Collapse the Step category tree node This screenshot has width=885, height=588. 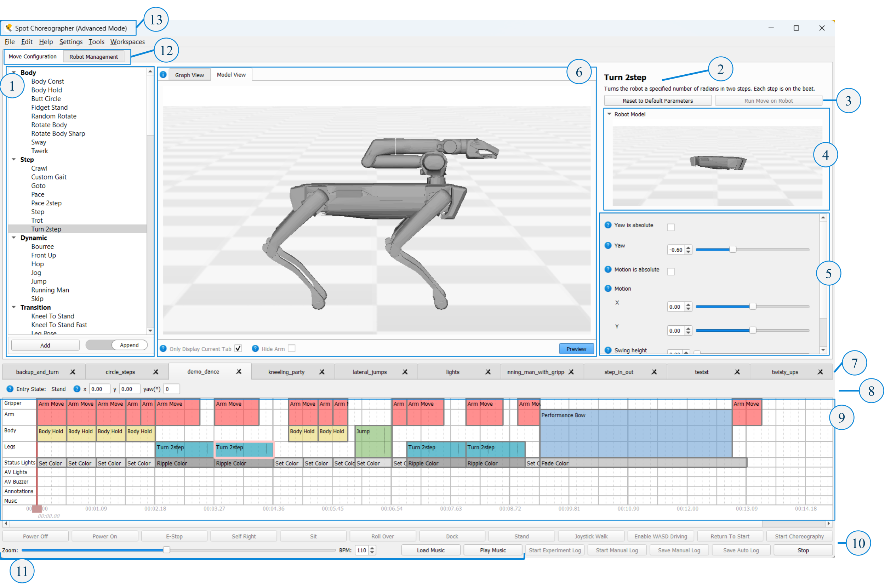(x=14, y=159)
